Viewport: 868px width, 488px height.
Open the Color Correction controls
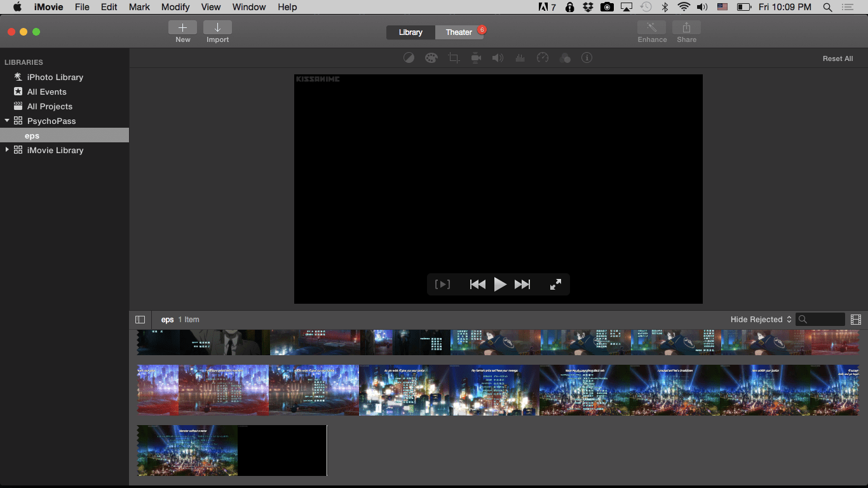coord(431,58)
